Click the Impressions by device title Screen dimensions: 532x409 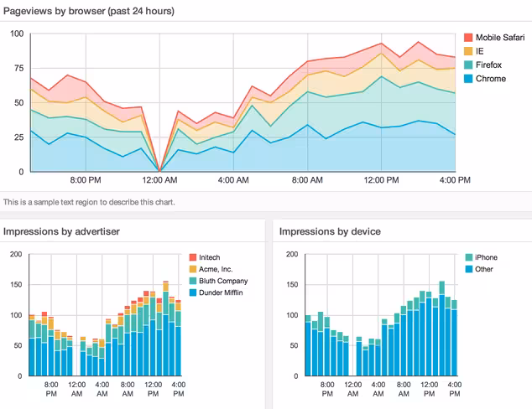click(330, 231)
